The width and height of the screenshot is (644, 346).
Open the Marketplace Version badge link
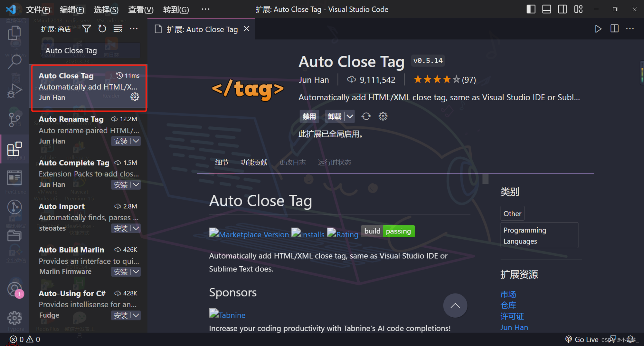click(249, 234)
